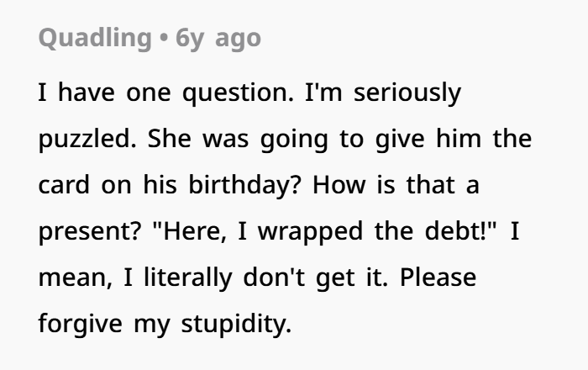Image resolution: width=588 pixels, height=370 pixels.
Task: Click the word 'question' in the first line
Action: tap(235, 93)
